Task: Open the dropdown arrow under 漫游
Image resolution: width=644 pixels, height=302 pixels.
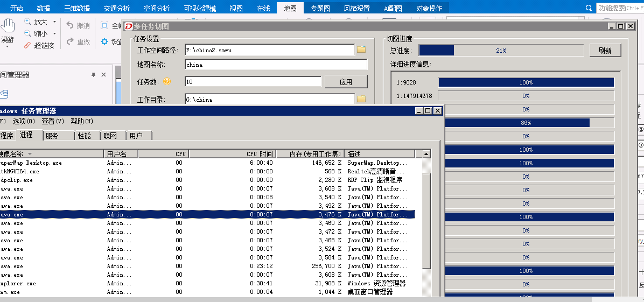Action: [x=8, y=46]
